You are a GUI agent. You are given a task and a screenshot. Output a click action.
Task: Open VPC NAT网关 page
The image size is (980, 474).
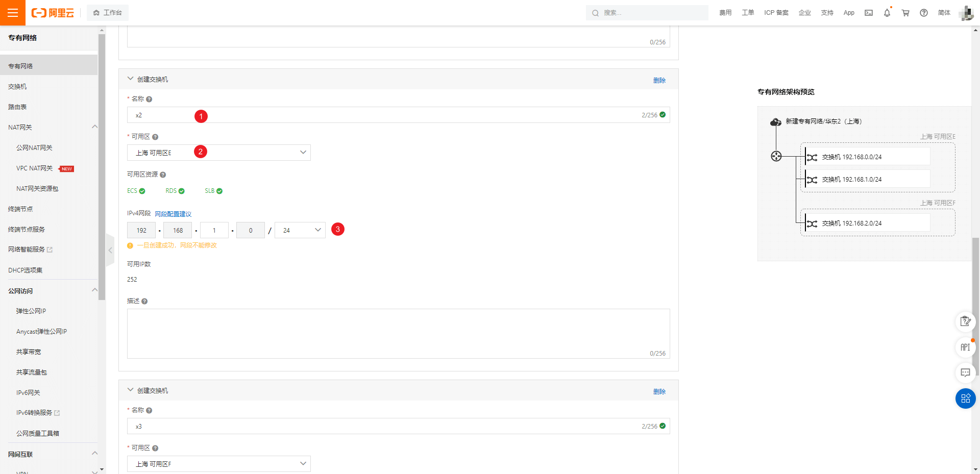coord(35,168)
